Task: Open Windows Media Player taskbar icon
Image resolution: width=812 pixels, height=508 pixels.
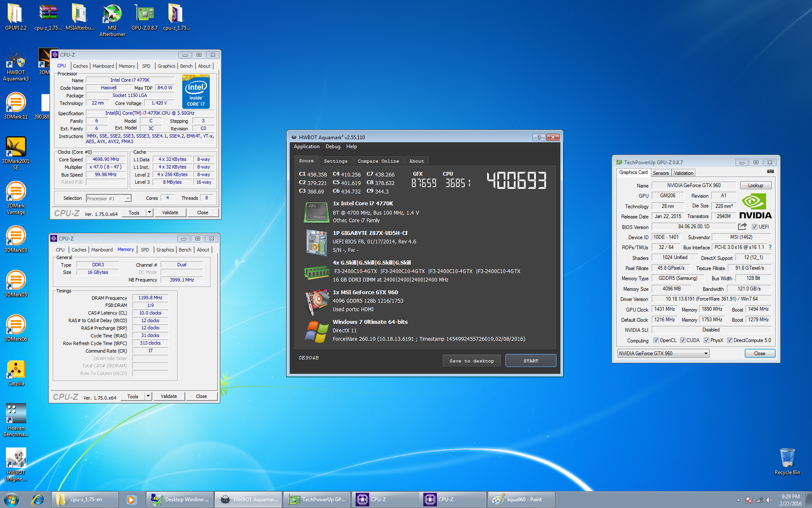Action: click(x=131, y=500)
